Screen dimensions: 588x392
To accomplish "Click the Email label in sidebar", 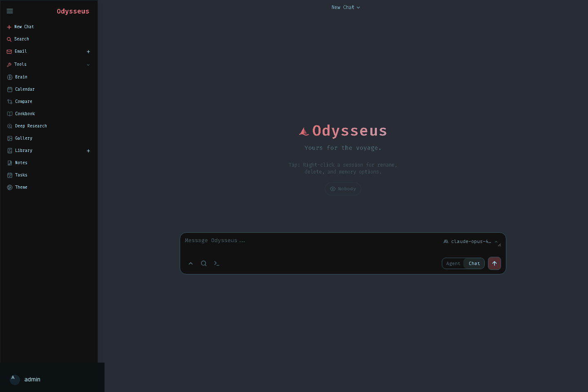I will pyautogui.click(x=21, y=51).
